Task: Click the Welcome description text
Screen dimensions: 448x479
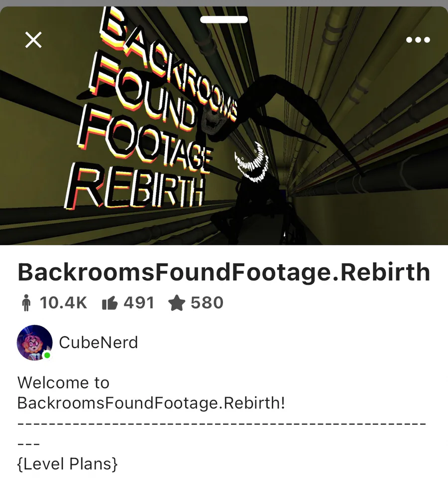Action: coord(151,393)
